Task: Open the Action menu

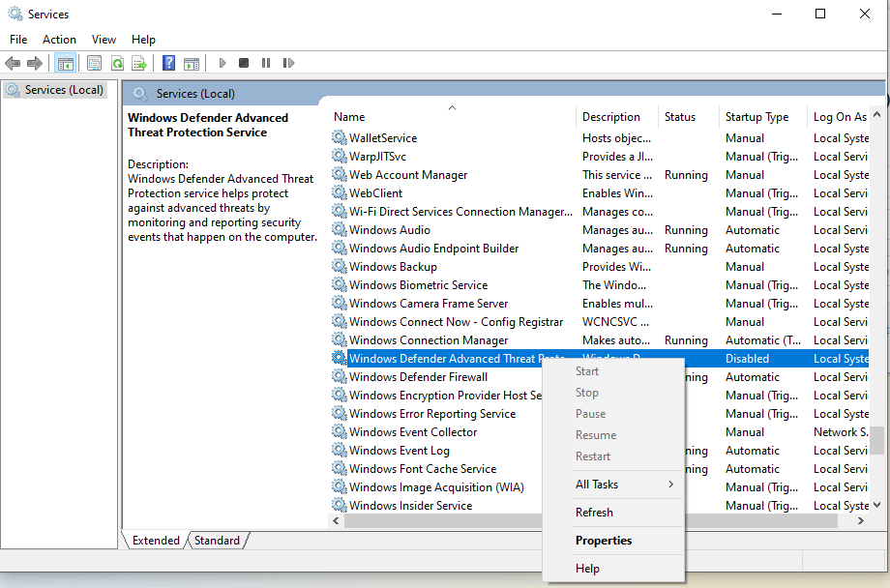Action: pyautogui.click(x=59, y=39)
